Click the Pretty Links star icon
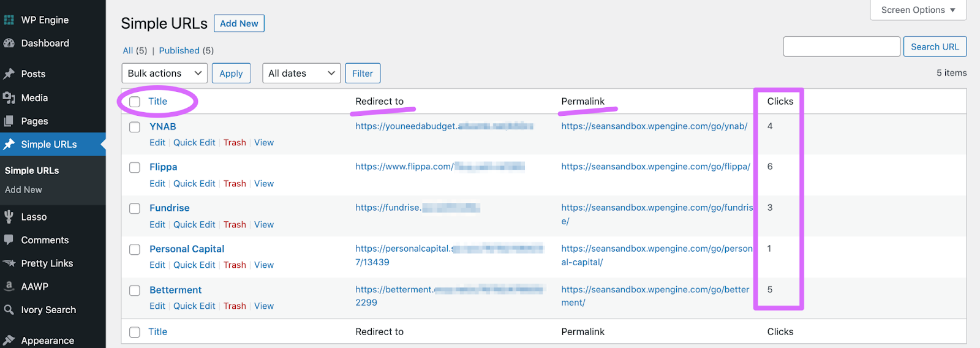Viewport: 980px width, 348px height. click(x=9, y=263)
